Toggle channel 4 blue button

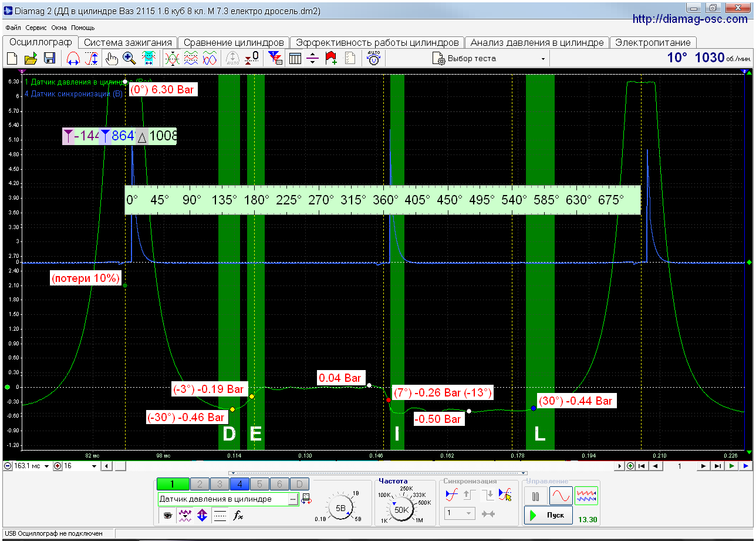[x=239, y=484]
